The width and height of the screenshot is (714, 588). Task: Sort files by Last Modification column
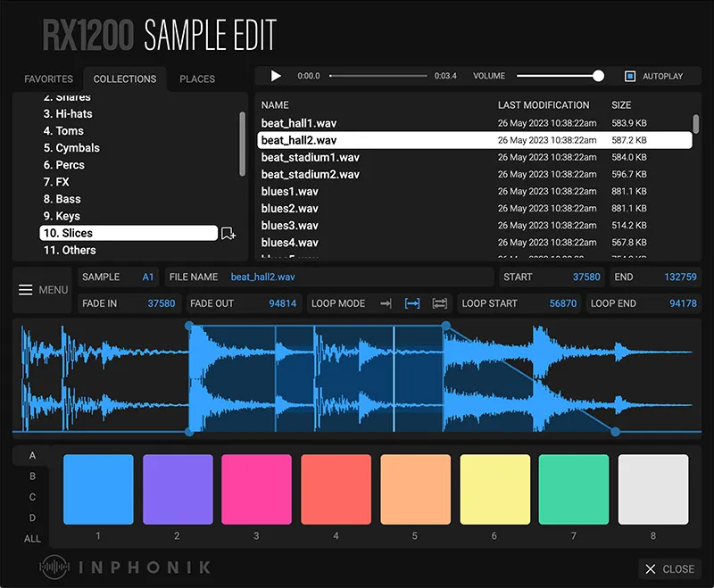coord(544,105)
